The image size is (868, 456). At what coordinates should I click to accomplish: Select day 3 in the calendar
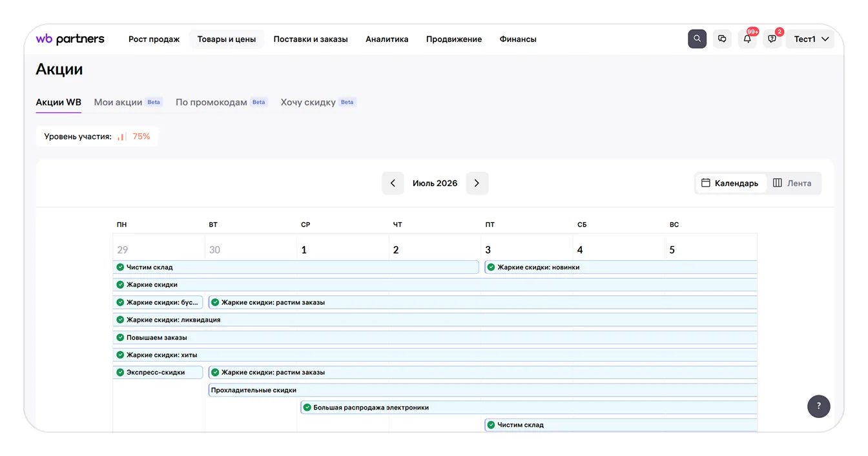[x=488, y=250]
